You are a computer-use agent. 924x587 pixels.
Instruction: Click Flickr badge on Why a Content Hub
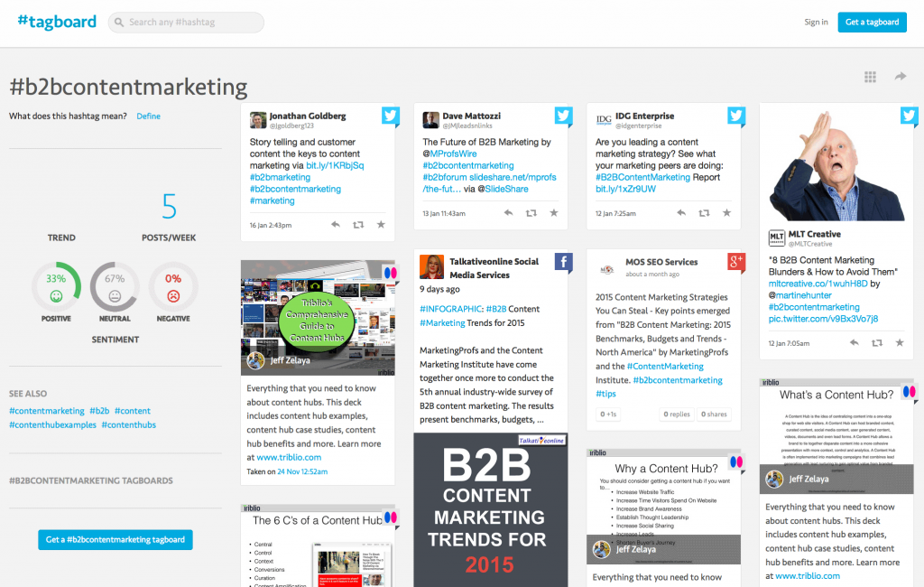pyautogui.click(x=736, y=462)
